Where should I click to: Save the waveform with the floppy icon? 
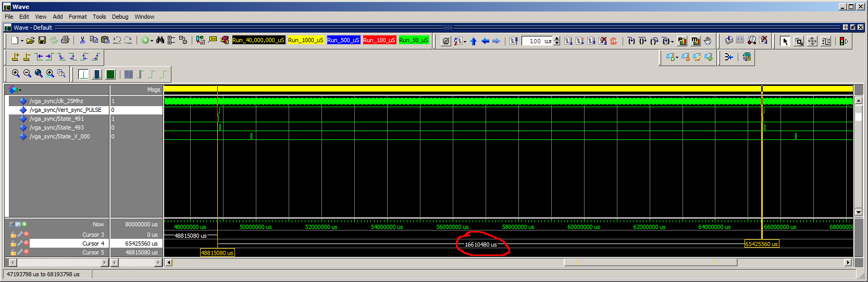coord(42,40)
